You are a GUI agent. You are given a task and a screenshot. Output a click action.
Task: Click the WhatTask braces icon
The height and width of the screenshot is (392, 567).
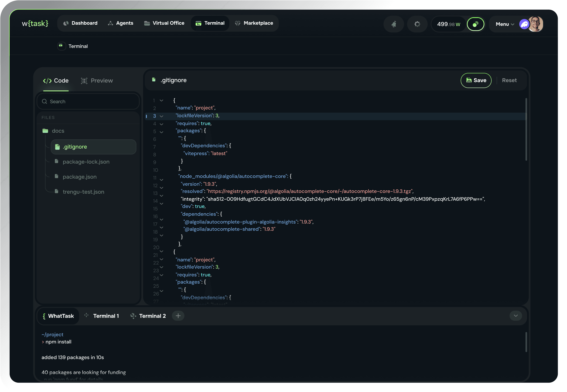(44, 316)
